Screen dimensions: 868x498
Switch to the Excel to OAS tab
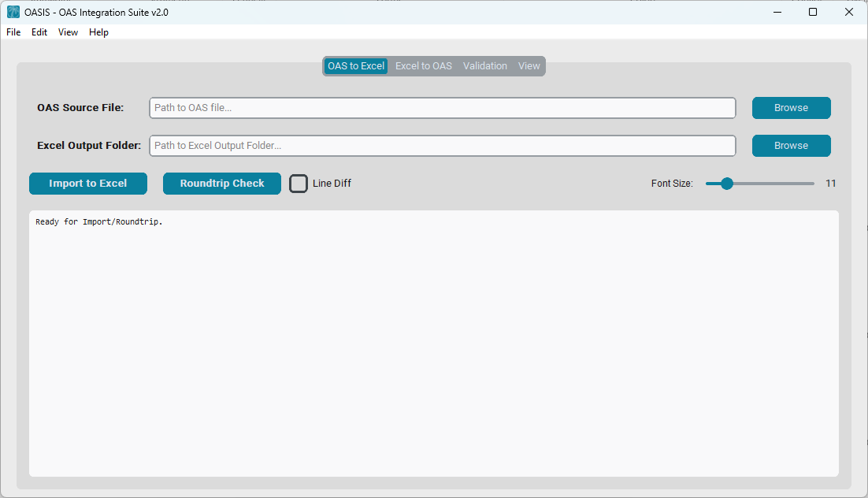[x=423, y=65]
